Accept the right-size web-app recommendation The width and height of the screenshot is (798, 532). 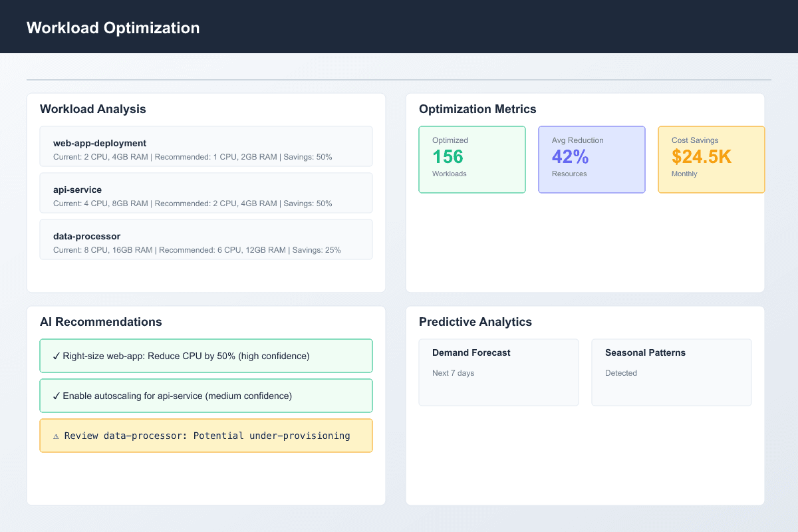tap(206, 356)
